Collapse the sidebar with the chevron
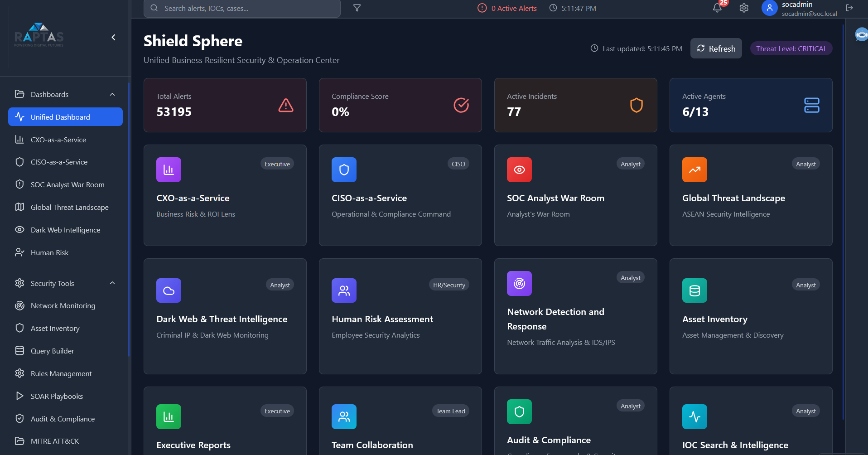The image size is (868, 455). [x=113, y=38]
